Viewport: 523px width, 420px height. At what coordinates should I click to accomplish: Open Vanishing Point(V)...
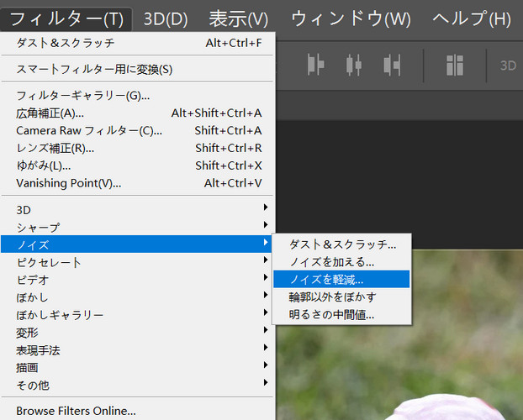(x=138, y=183)
